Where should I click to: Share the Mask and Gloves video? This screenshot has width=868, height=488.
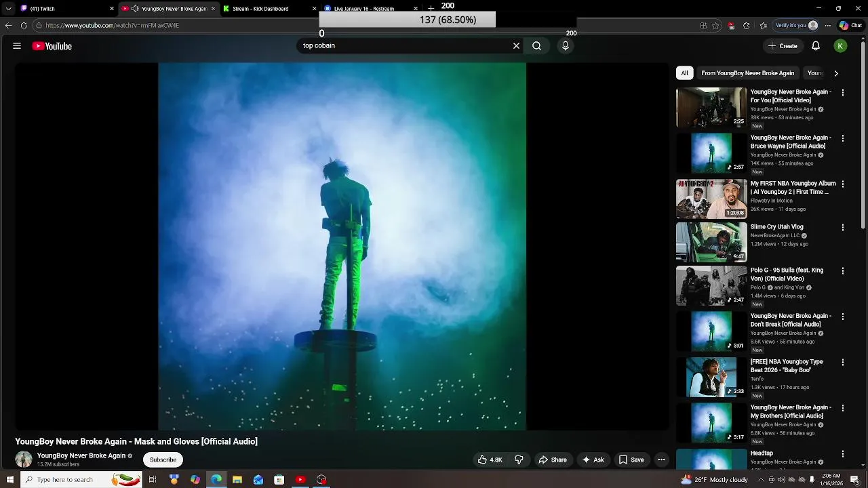[553, 460]
